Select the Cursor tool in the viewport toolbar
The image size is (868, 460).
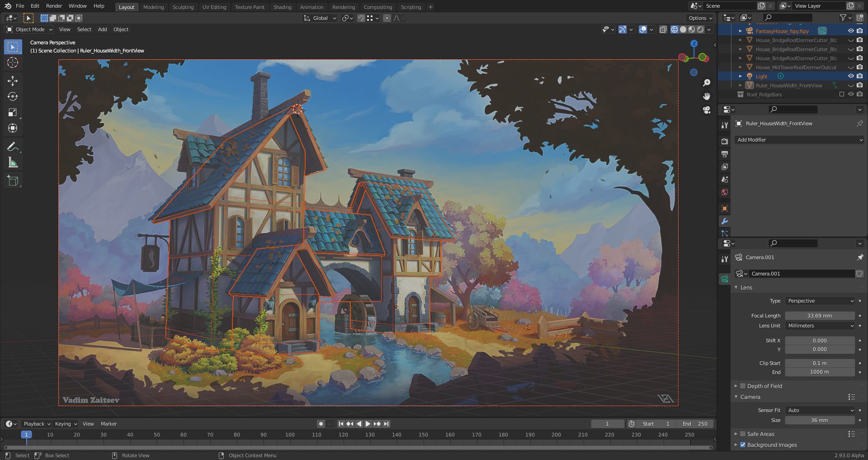point(13,62)
